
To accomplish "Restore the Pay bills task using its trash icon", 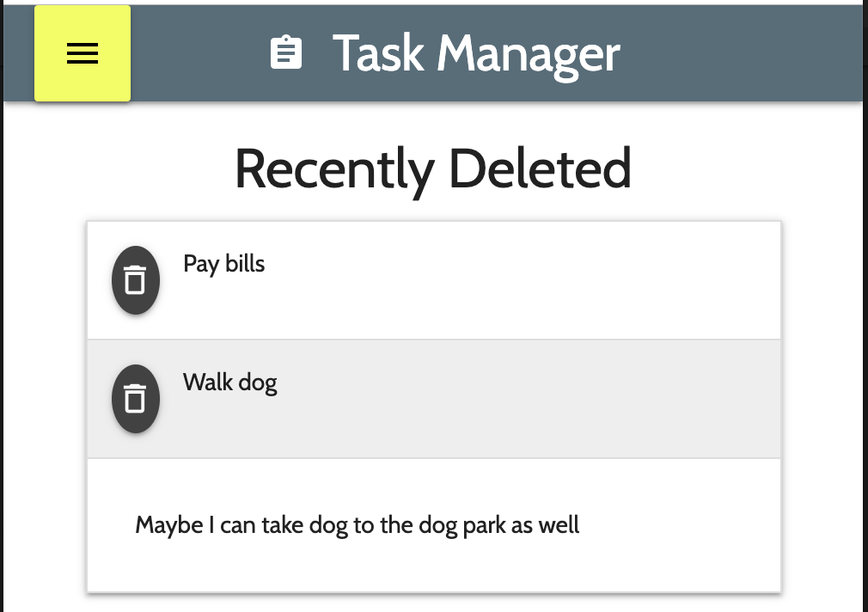I will (135, 280).
